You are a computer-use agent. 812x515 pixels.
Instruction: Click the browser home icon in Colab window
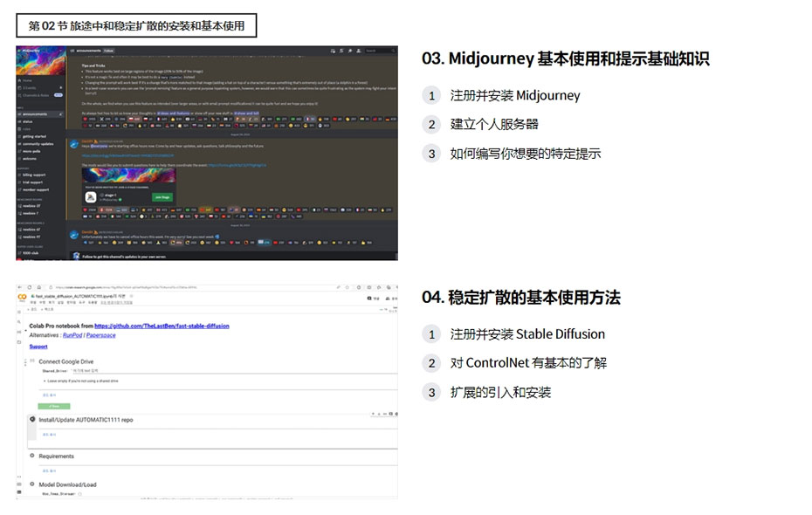click(38, 287)
